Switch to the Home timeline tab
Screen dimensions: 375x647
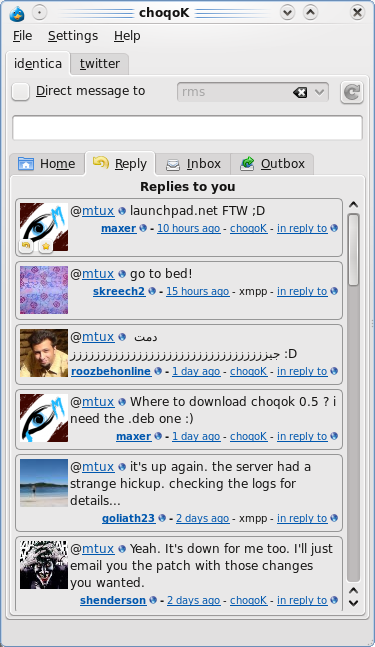tap(47, 164)
